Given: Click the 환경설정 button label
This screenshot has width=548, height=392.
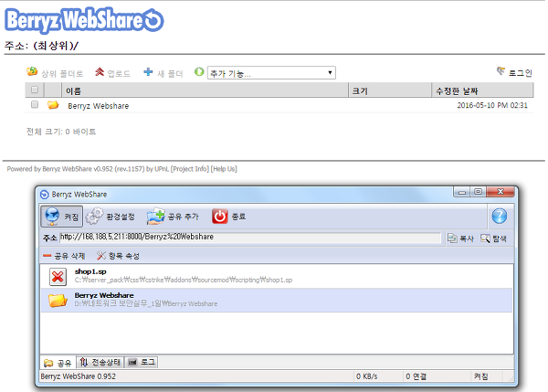Looking at the screenshot, I should click(x=121, y=217).
